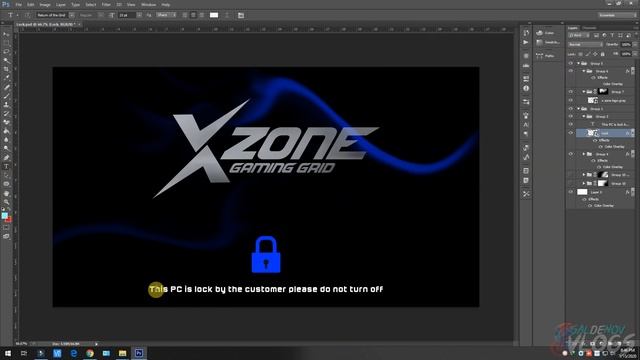640x360 pixels.
Task: Select the Crop tool
Action: (x=7, y=69)
